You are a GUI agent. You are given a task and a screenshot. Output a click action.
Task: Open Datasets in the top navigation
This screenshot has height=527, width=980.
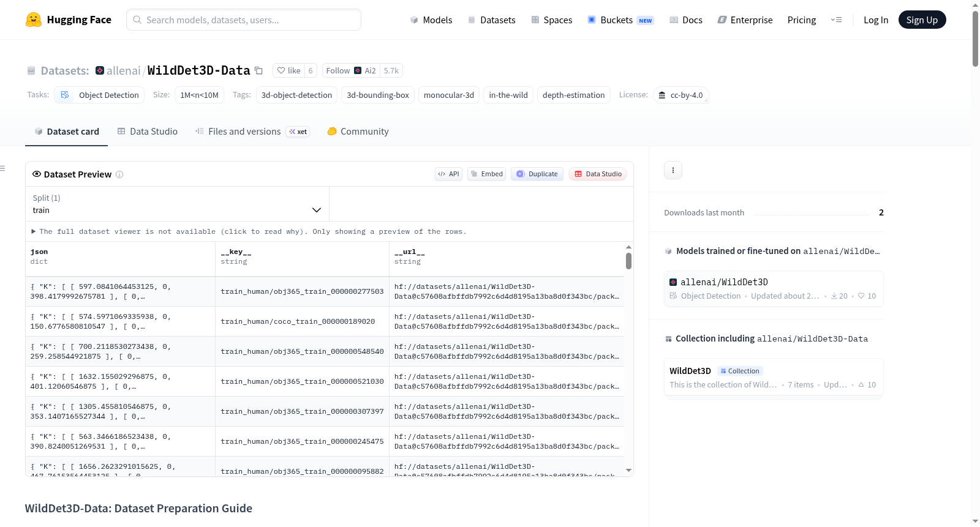point(491,20)
